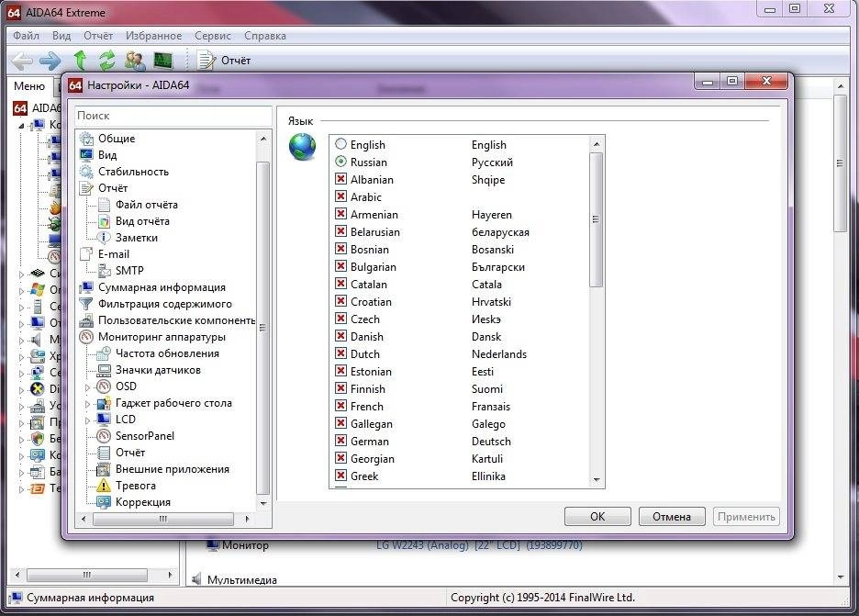Click language list scroll down arrow
The image size is (859, 616).
point(597,480)
